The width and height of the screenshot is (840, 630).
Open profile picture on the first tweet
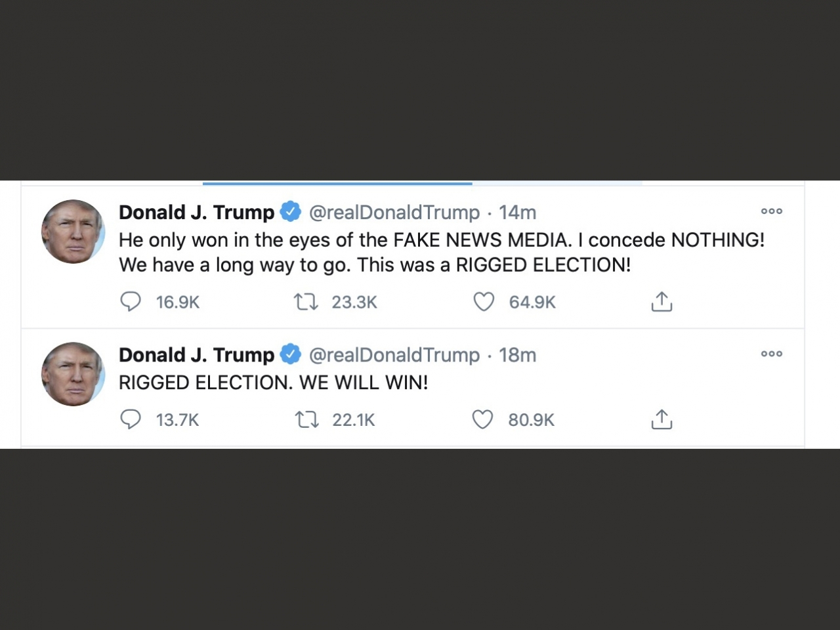click(73, 232)
